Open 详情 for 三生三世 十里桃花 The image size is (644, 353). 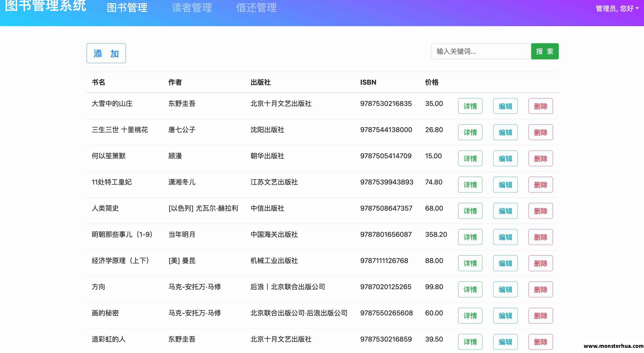click(470, 132)
